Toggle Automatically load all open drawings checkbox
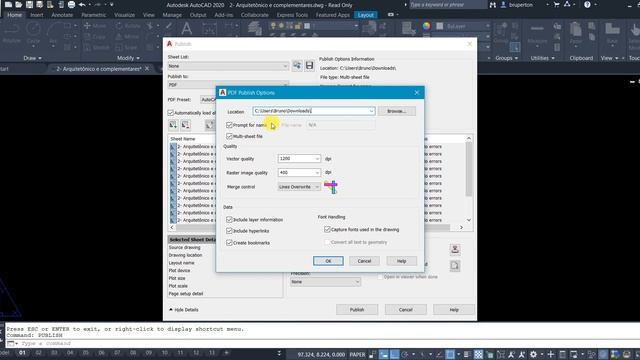The image size is (640, 360). coord(171,113)
